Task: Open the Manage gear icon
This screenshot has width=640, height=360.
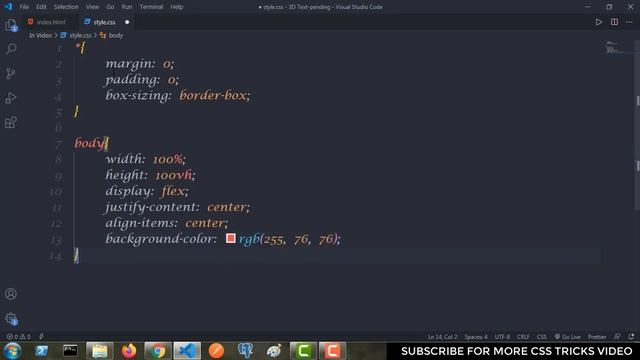Action: (11, 319)
